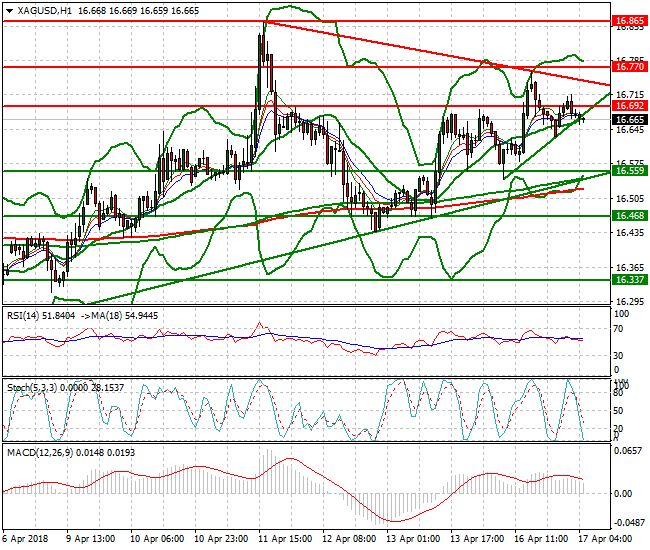This screenshot has height=550, width=650.
Task: Click the Stochastic scale level 50
Action: [x=618, y=411]
